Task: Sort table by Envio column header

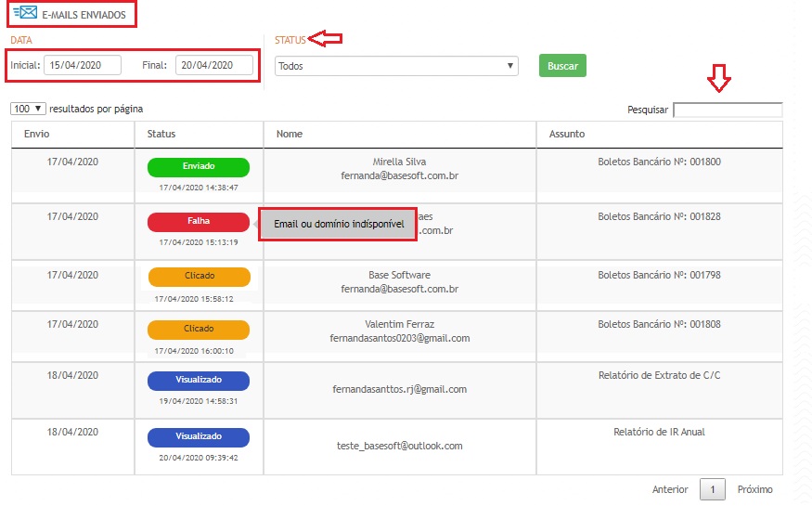Action: [37, 134]
